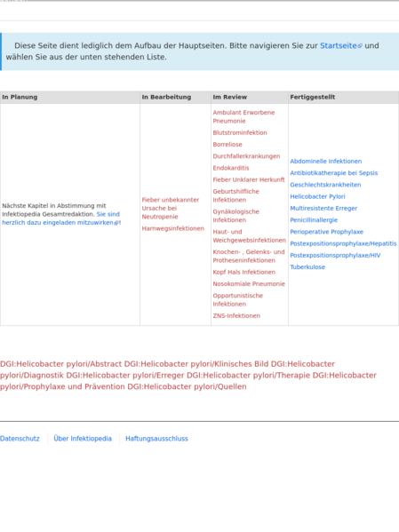The width and height of the screenshot is (399, 532).
Task: Open 'Antibiotikatherapie bei Sepsis' link
Action: pyautogui.click(x=333, y=172)
